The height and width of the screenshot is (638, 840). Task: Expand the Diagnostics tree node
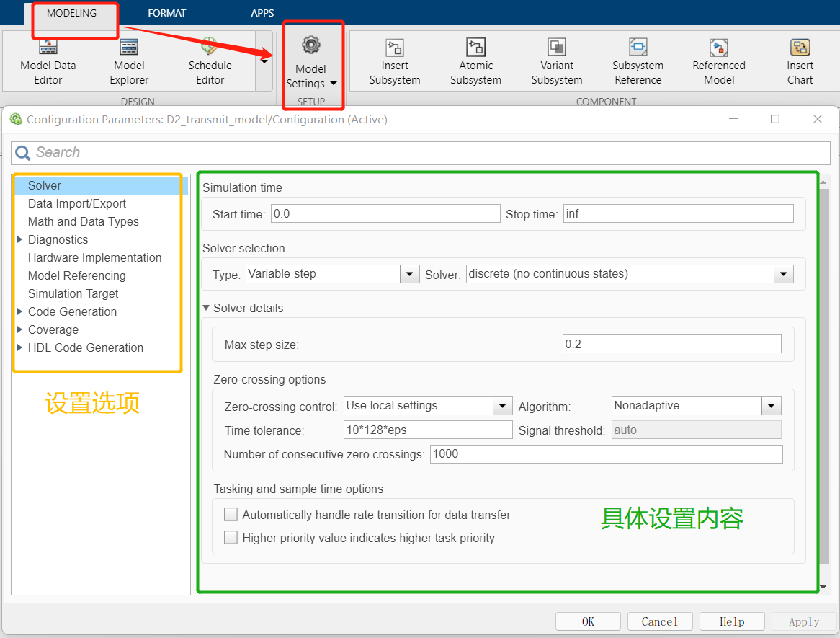(20, 239)
